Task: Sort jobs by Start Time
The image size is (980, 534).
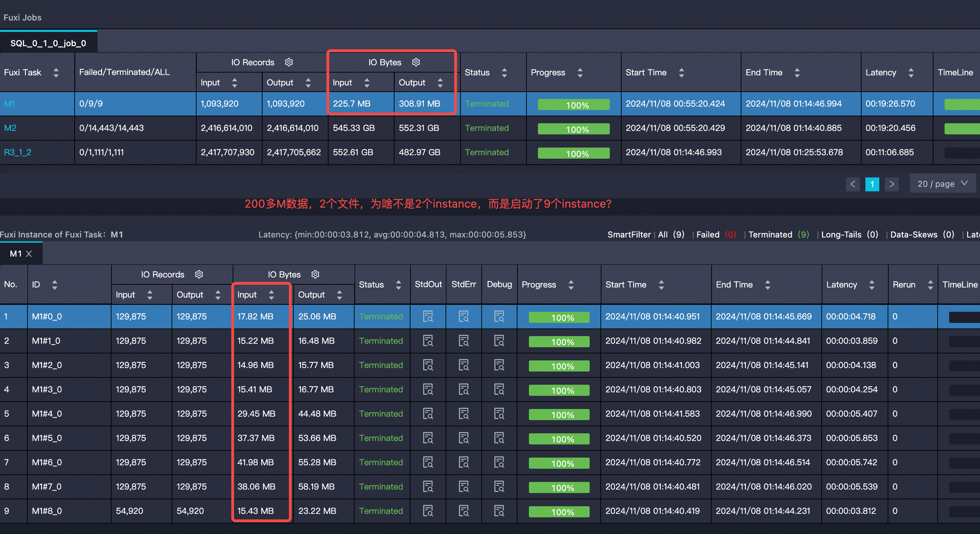Action: (681, 72)
